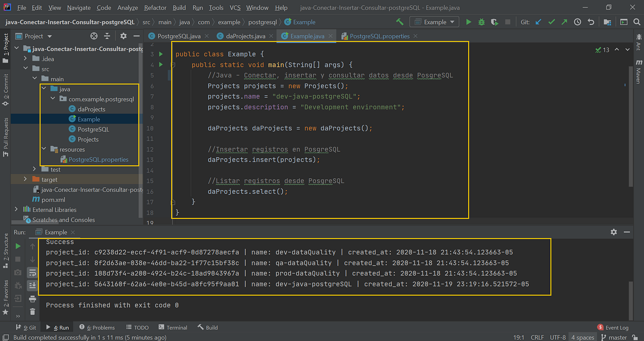Clear console output with the trash icon
The width and height of the screenshot is (644, 341).
[32, 311]
